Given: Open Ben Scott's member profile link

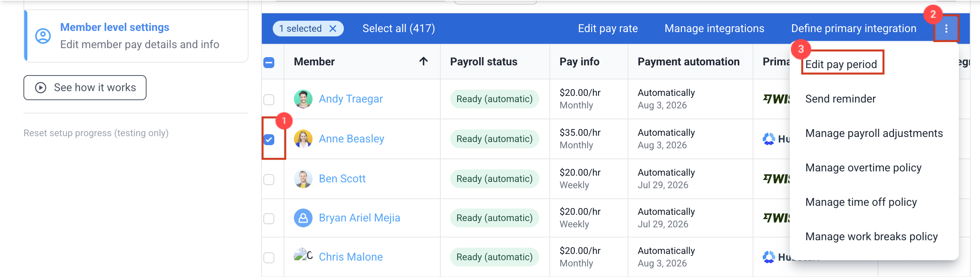Looking at the screenshot, I should (342, 179).
